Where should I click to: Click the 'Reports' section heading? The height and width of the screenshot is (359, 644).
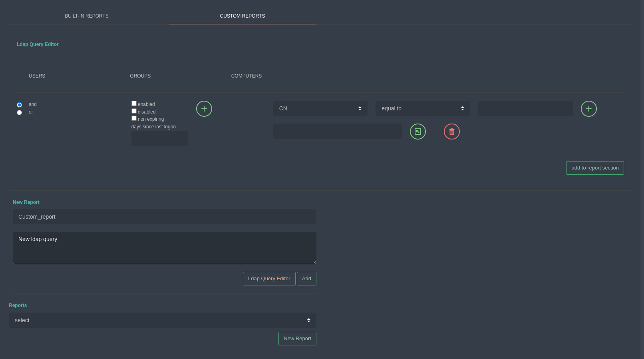coord(18,305)
